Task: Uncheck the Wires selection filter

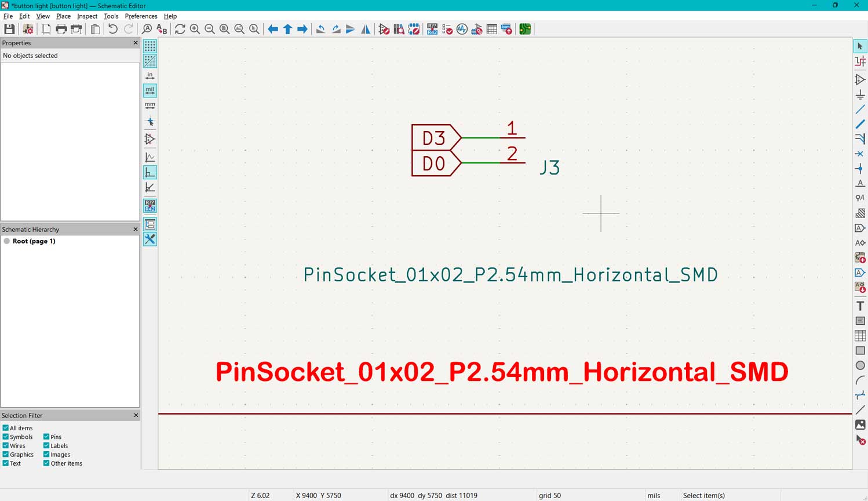Action: point(6,445)
